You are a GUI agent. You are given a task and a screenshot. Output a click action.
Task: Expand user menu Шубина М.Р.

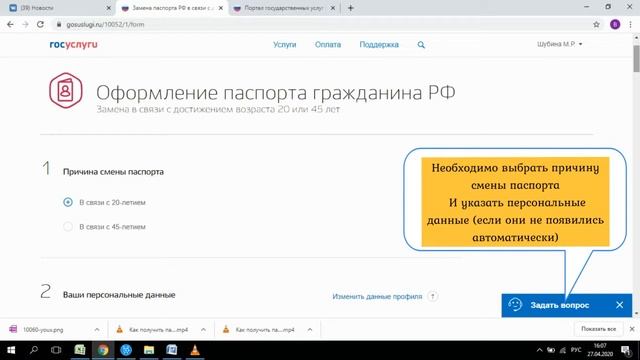[560, 44]
